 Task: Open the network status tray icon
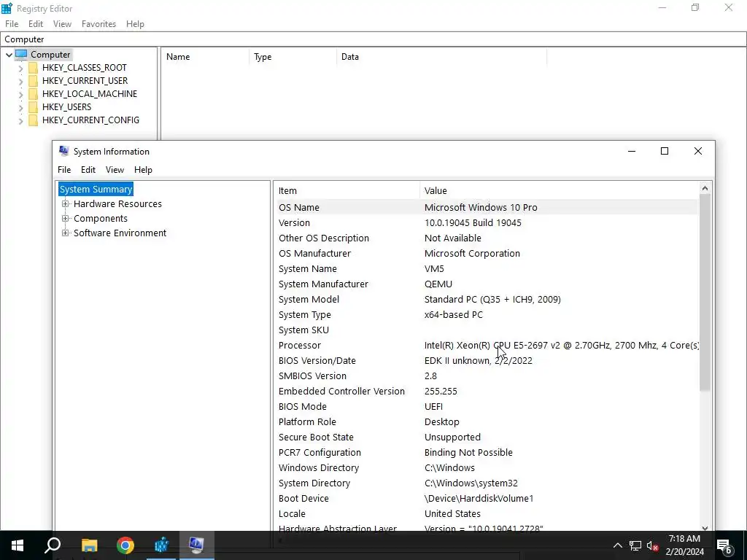pos(635,545)
